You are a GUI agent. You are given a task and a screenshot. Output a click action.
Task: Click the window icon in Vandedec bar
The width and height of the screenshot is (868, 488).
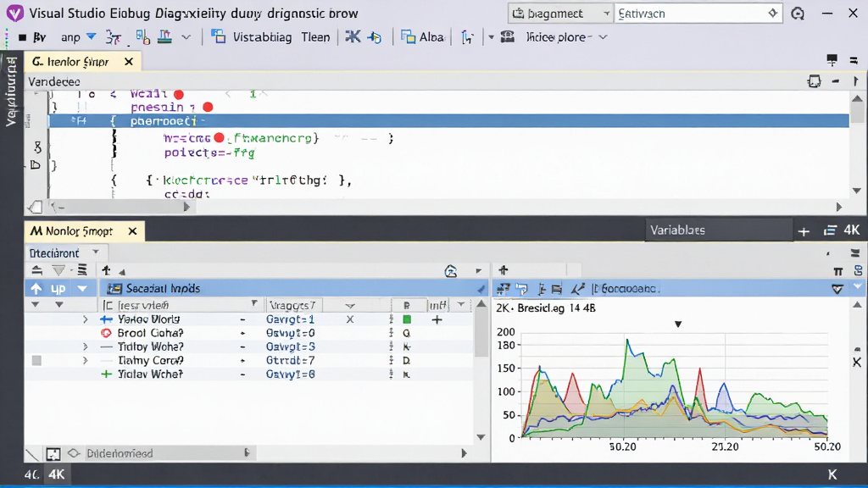coord(815,81)
